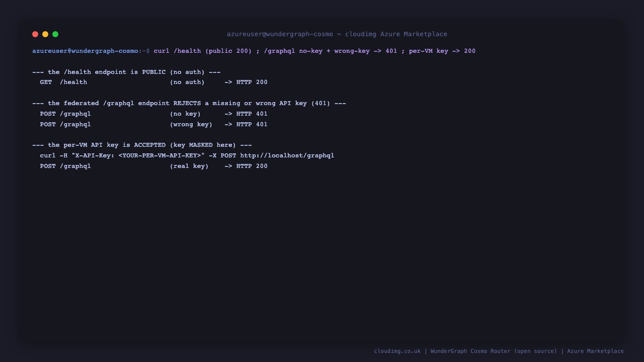
Task: Click the red close window dot
Action: tap(35, 34)
